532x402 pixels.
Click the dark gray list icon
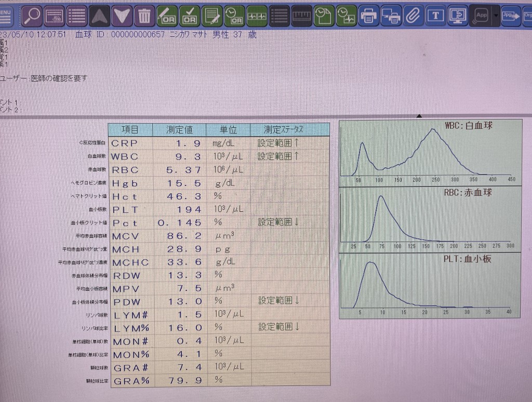[x=280, y=16]
